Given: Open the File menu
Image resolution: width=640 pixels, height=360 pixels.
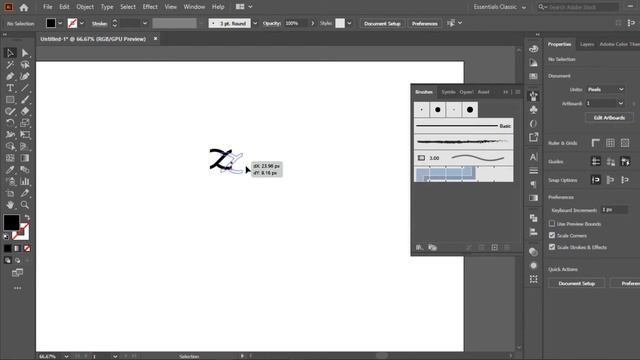Looking at the screenshot, I should [48, 7].
